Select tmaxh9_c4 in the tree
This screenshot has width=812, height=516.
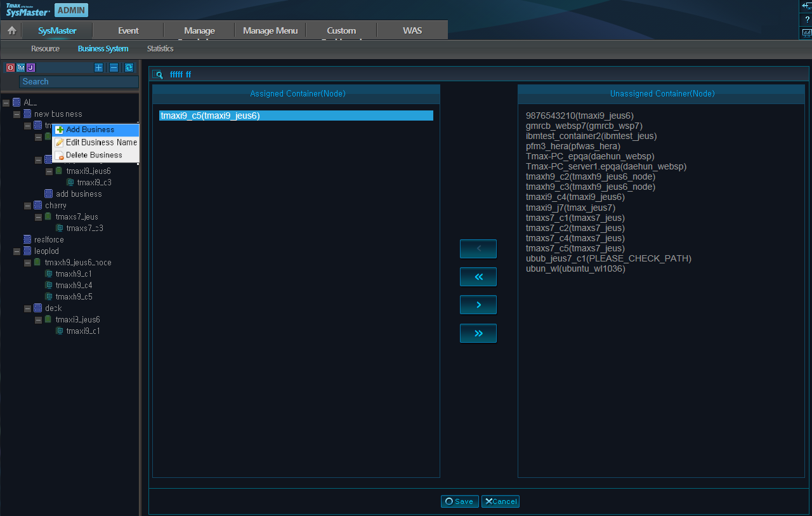(74, 285)
